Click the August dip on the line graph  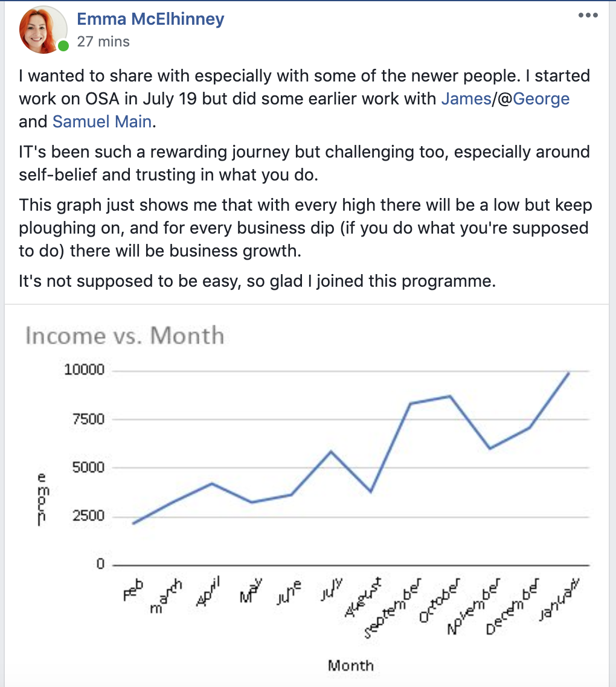pyautogui.click(x=371, y=491)
